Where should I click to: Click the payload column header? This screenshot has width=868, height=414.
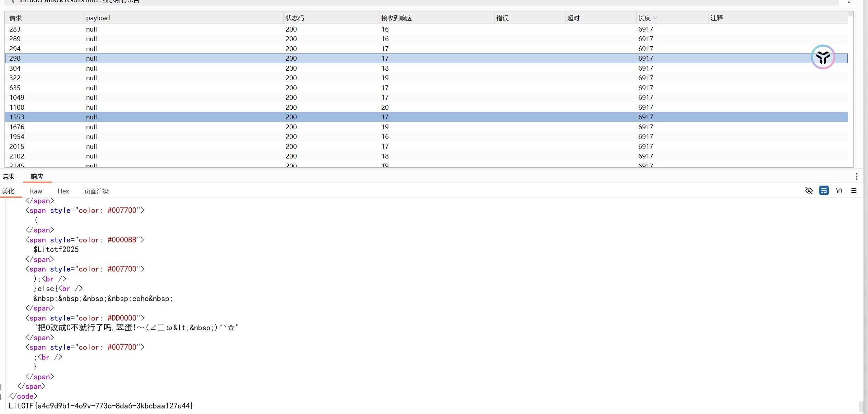coord(98,17)
